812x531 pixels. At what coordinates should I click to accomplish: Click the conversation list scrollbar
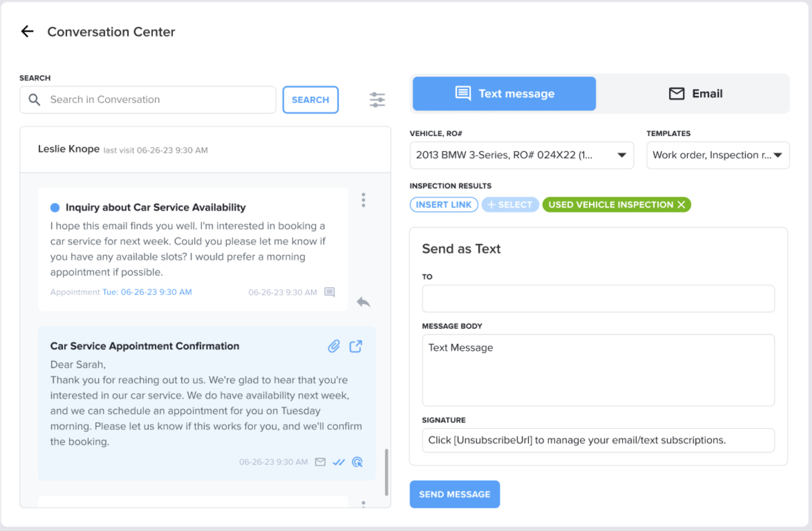pyautogui.click(x=386, y=472)
